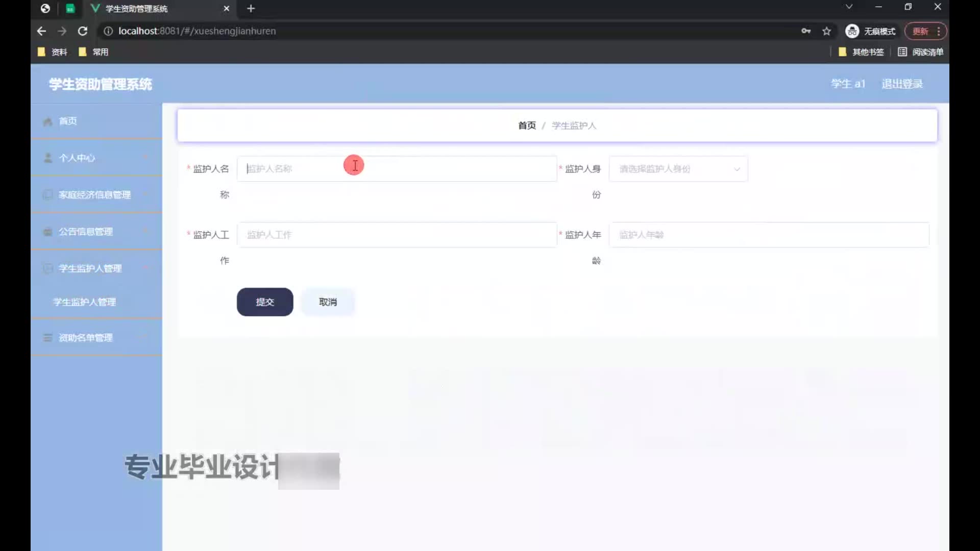
Task: Bookmark this page with star icon
Action: coord(827,31)
